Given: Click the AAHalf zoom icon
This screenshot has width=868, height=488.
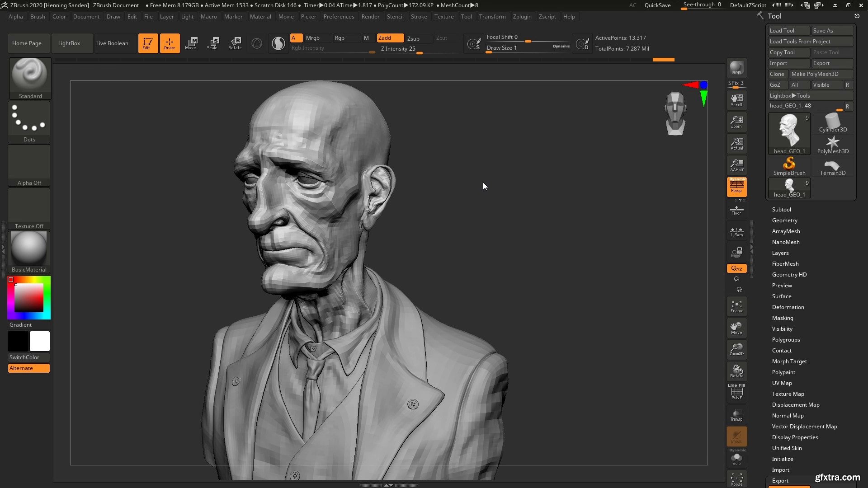Looking at the screenshot, I should [736, 165].
